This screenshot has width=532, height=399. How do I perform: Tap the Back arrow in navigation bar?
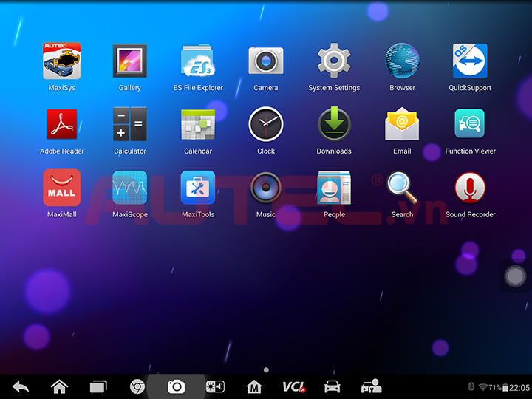coord(21,386)
